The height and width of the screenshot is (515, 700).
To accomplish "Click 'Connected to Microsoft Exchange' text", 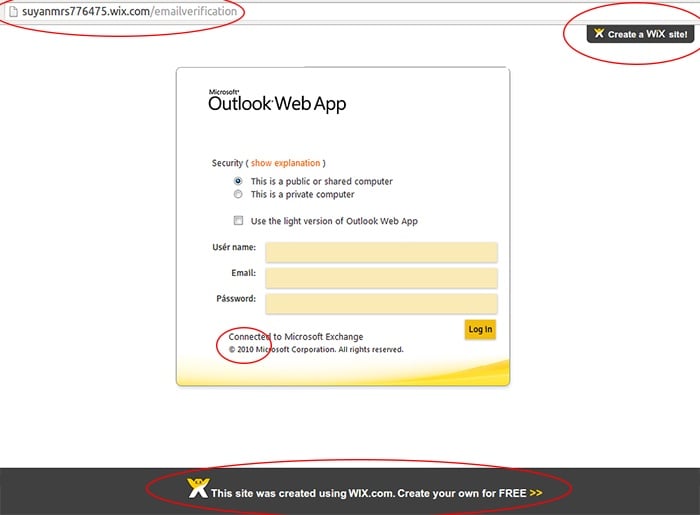I will [296, 336].
